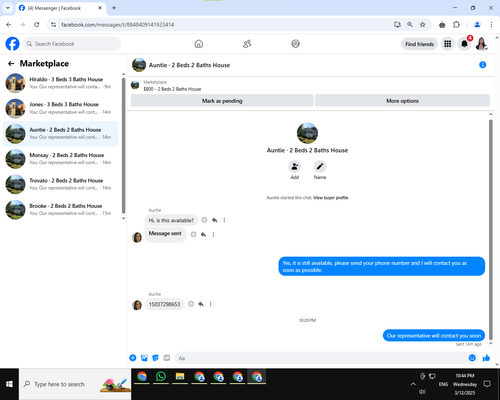The width and height of the screenshot is (500, 400).
Task: Open more actions plus icon in composer
Action: (x=133, y=358)
